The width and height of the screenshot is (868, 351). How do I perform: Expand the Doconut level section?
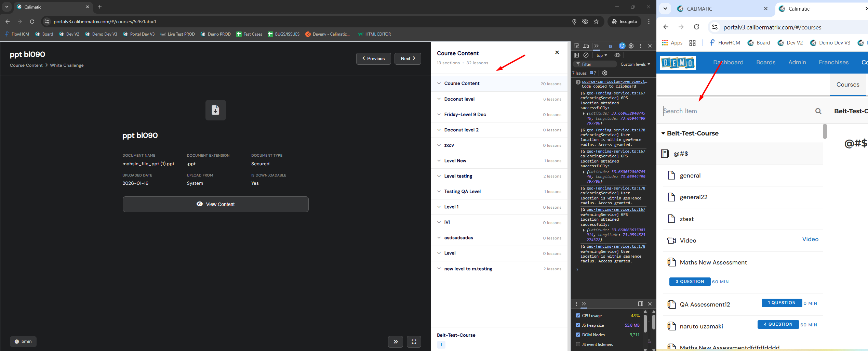click(x=499, y=99)
